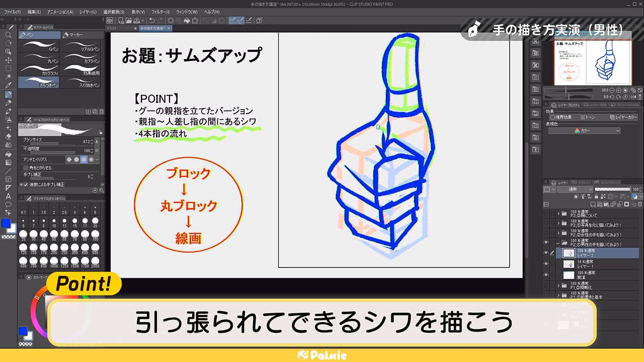Hide レイヤー 1 with eye icon
The width and height of the screenshot is (644, 362).
tap(546, 264)
